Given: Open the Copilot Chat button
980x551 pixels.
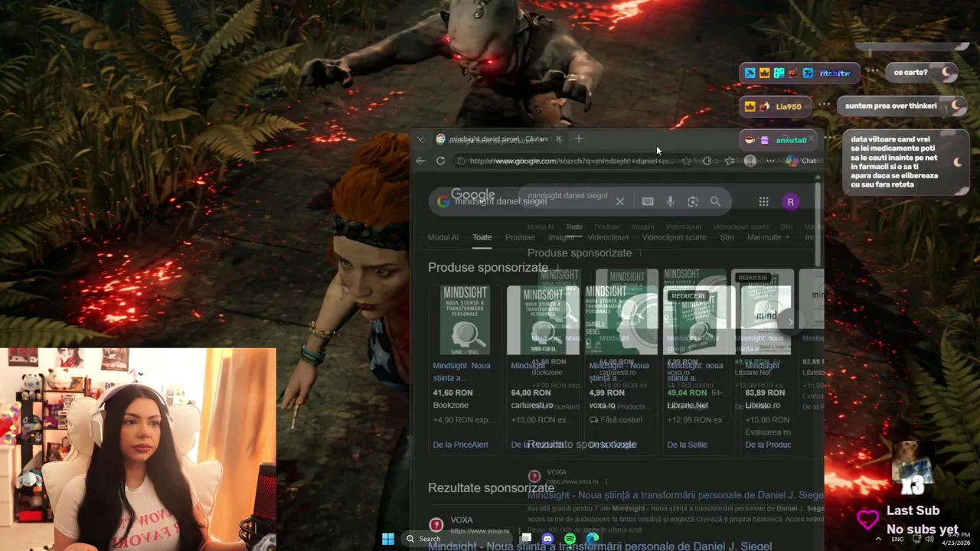Looking at the screenshot, I should pos(802,161).
